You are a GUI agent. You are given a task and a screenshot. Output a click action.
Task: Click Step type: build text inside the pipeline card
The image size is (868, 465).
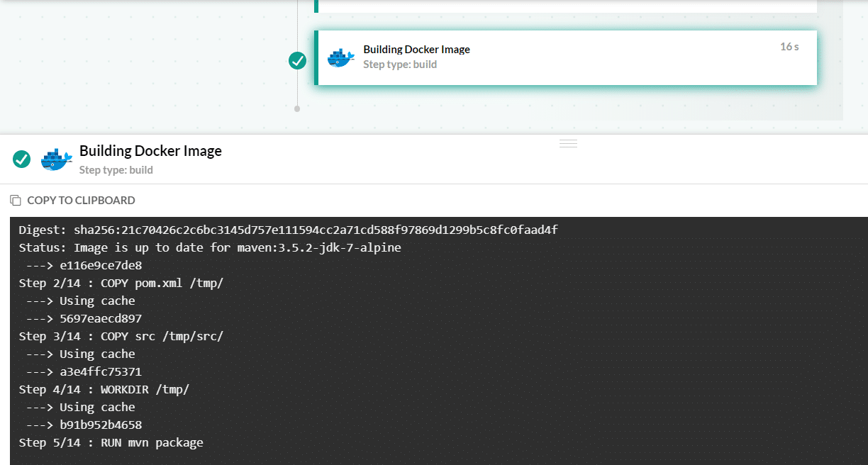click(400, 65)
